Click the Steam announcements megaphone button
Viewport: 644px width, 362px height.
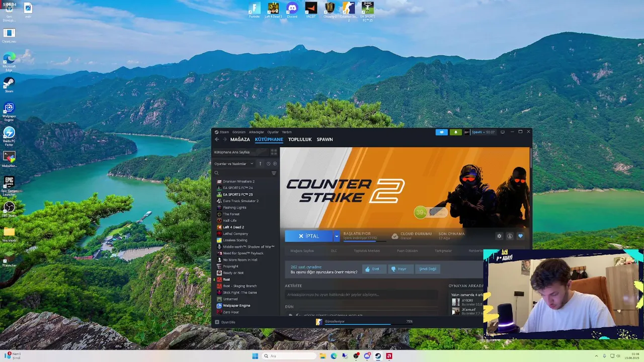[x=441, y=132]
